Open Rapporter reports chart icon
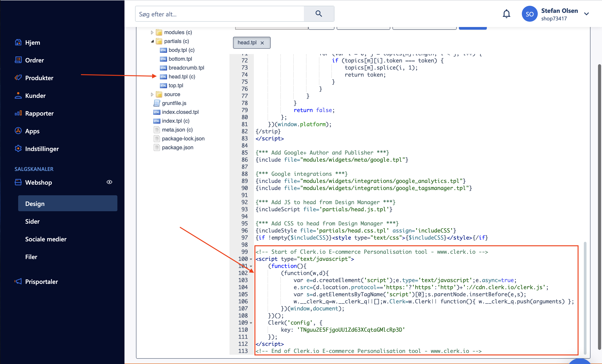 tap(18, 113)
